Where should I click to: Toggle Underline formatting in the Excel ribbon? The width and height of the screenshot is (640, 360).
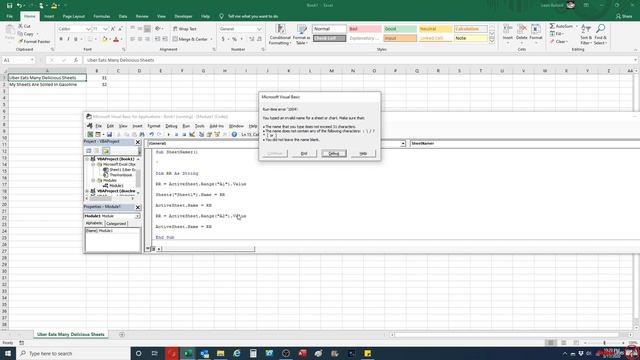[76, 40]
